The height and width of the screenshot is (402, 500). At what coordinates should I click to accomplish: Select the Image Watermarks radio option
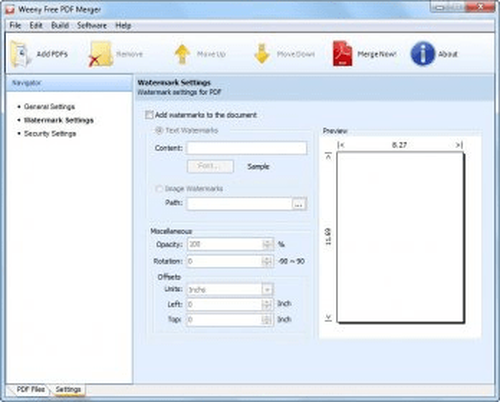(x=159, y=189)
